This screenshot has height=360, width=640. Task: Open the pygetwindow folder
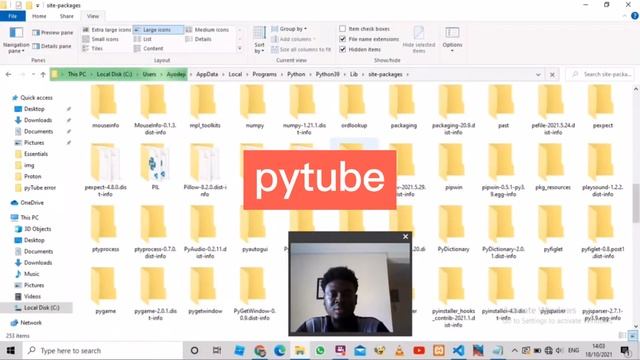(205, 291)
